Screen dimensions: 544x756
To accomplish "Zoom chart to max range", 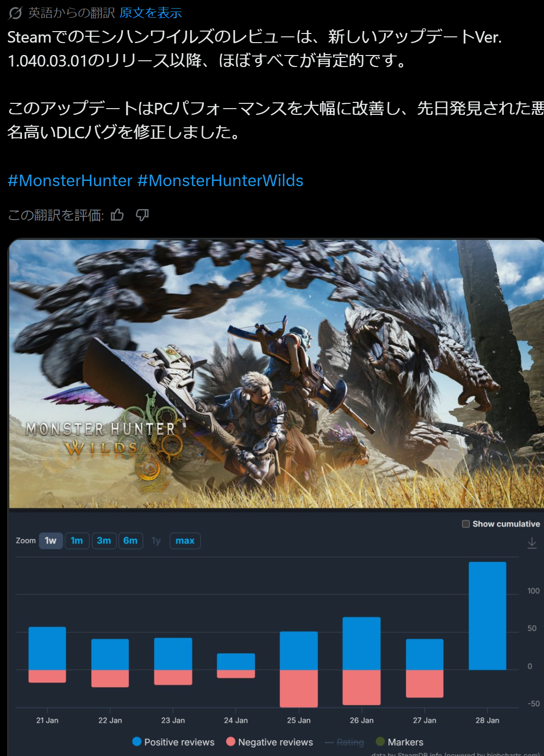I will click(x=185, y=541).
